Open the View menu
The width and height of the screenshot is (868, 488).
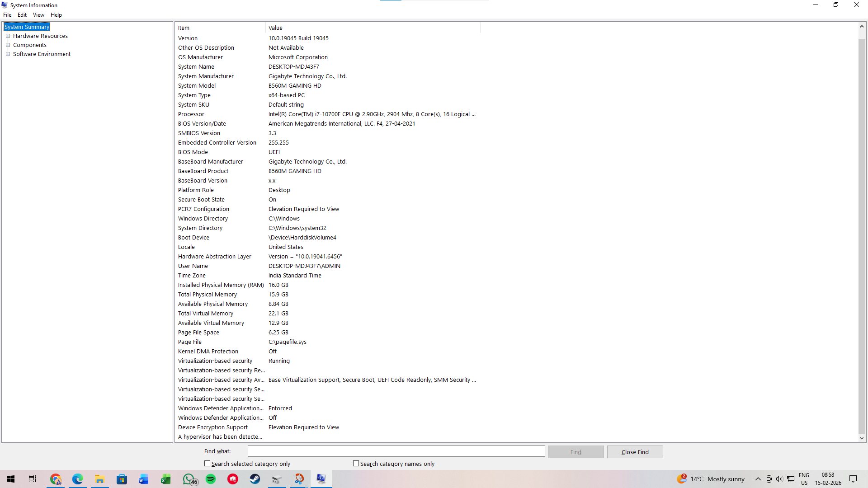tap(38, 15)
